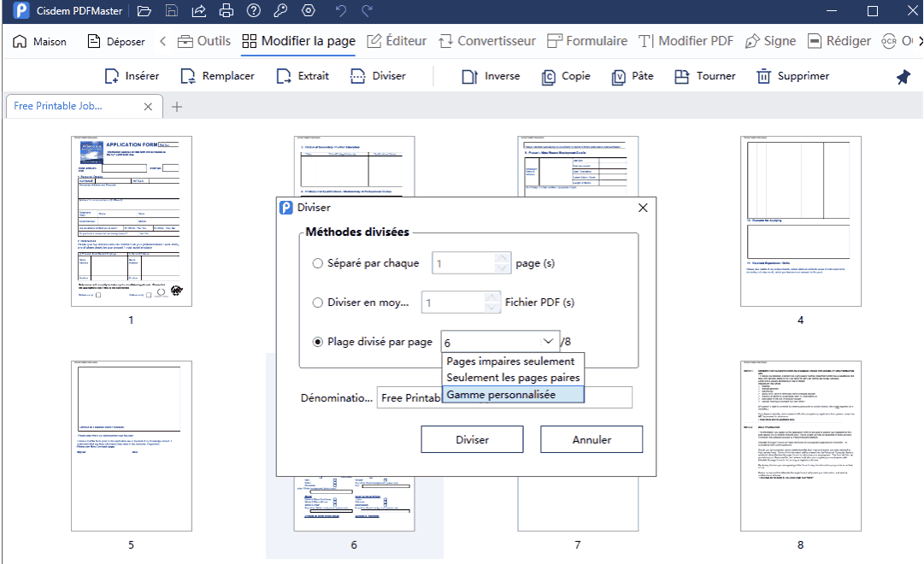Select page 4 thumbnail
This screenshot has width=924, height=564.
pos(801,221)
